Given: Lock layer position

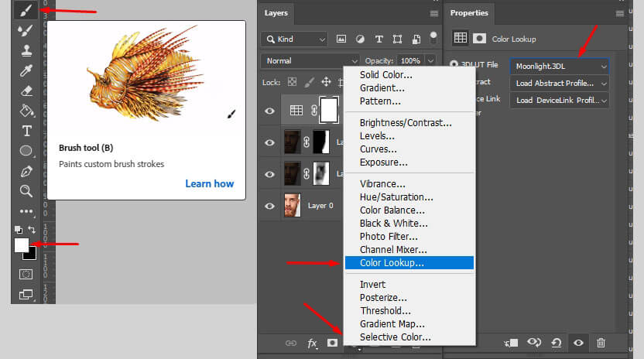Looking at the screenshot, I should pos(326,82).
